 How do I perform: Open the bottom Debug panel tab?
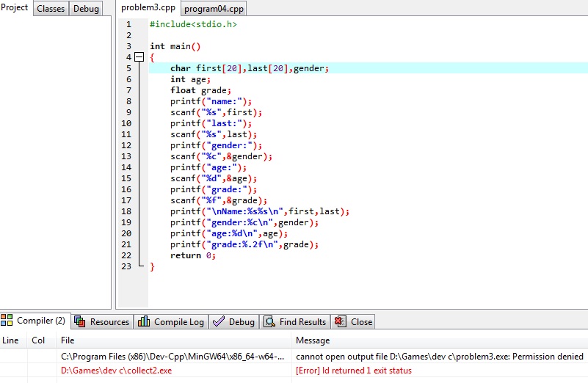pyautogui.click(x=234, y=322)
